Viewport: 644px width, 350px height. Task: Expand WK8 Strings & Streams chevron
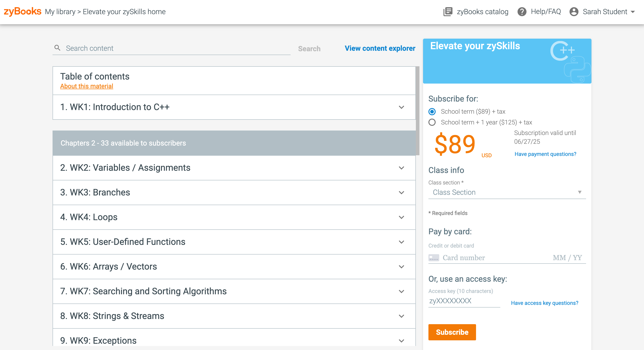[401, 316]
